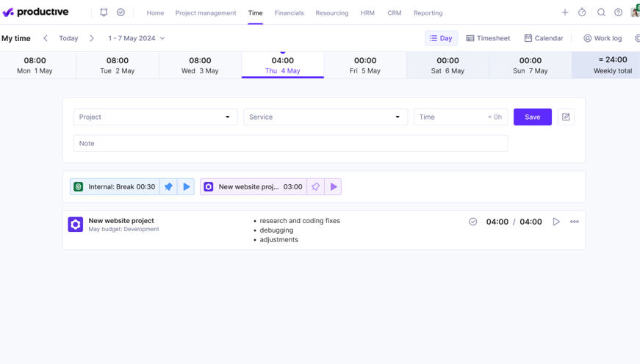Open the 1 - 7 May 2024 date range picker
The width and height of the screenshot is (640, 364).
click(x=137, y=38)
